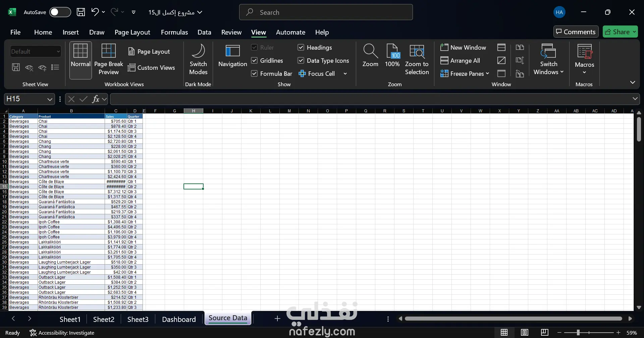Click the Insert Function fx icon
Image resolution: width=644 pixels, height=338 pixels.
96,99
